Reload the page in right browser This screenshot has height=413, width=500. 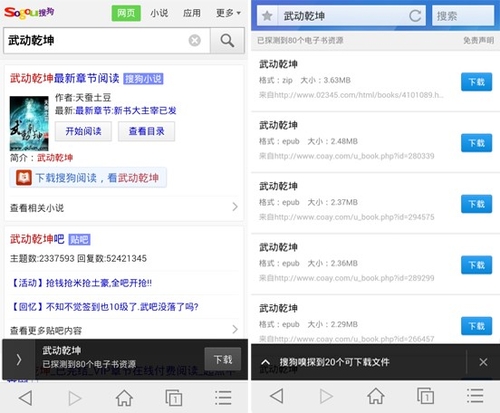click(x=415, y=16)
